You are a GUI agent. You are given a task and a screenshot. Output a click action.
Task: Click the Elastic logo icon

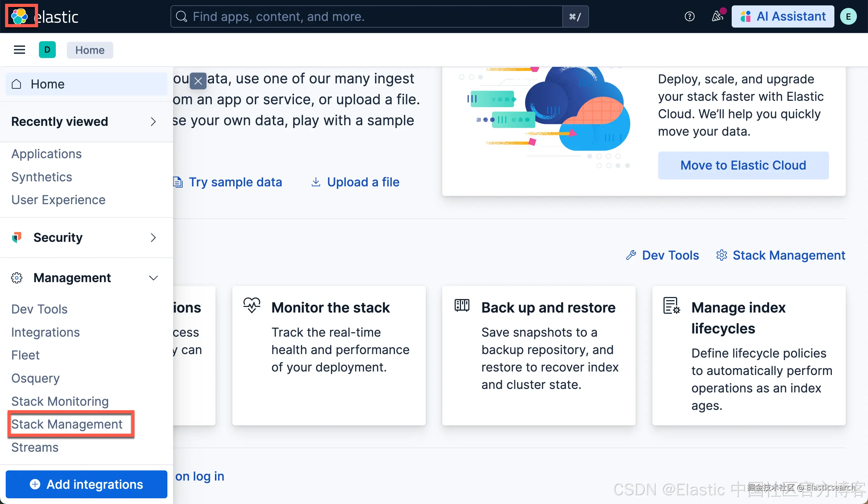pos(20,16)
